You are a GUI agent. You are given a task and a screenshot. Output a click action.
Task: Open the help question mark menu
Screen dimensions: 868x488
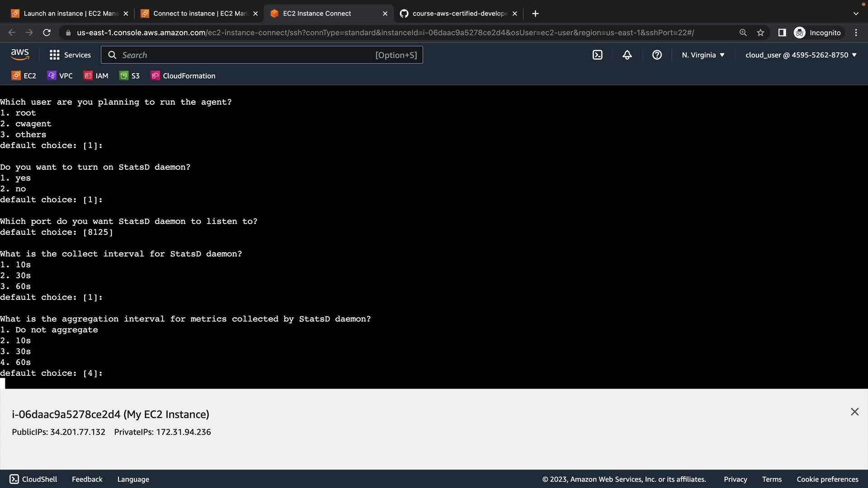(x=657, y=55)
